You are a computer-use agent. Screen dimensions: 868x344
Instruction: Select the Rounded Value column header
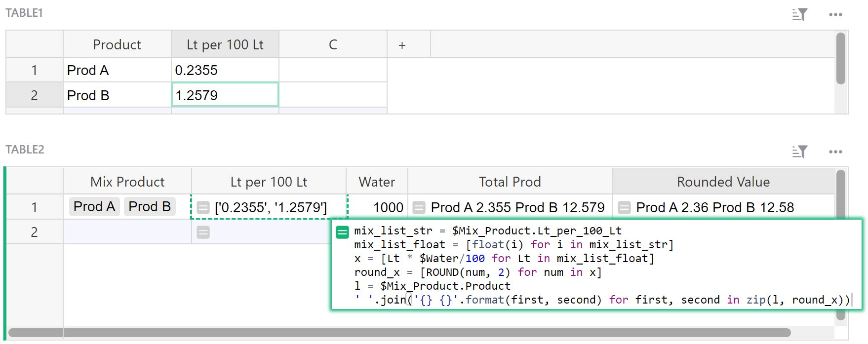click(723, 182)
